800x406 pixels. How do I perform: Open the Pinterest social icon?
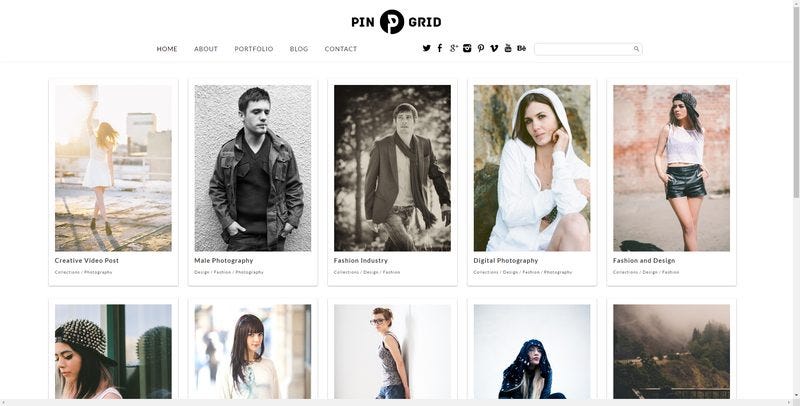click(x=481, y=48)
